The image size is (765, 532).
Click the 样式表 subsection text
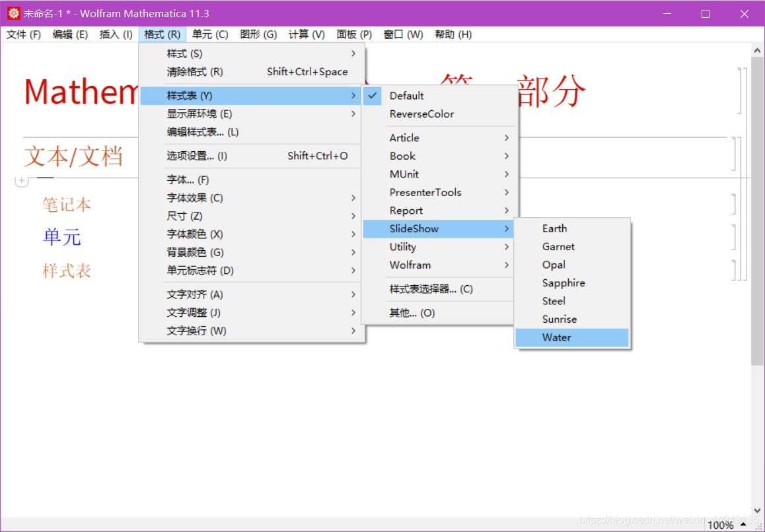point(67,271)
